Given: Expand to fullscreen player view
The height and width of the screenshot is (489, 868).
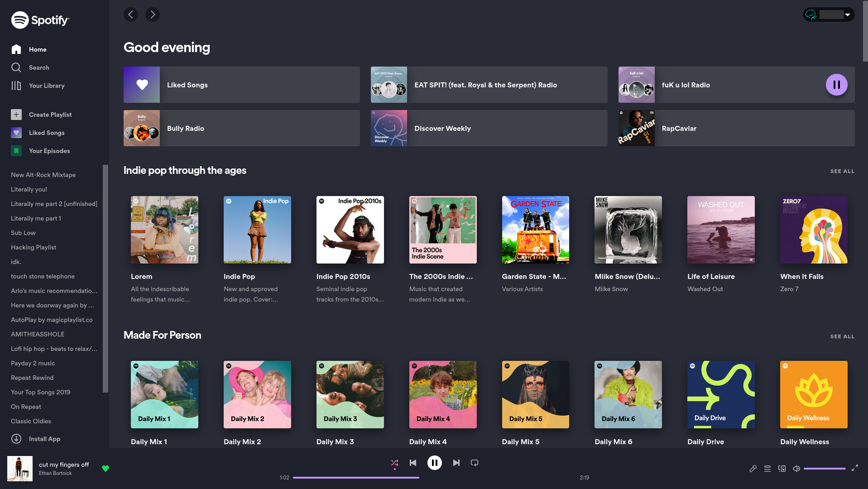Looking at the screenshot, I should [x=856, y=469].
